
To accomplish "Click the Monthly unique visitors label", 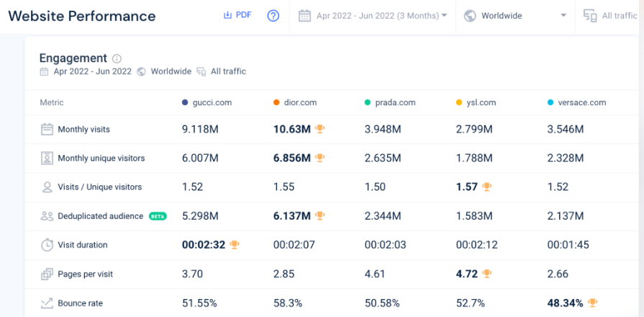I will click(x=101, y=158).
